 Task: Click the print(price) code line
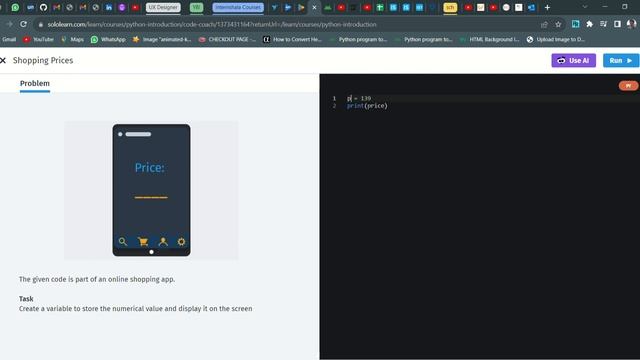367,106
